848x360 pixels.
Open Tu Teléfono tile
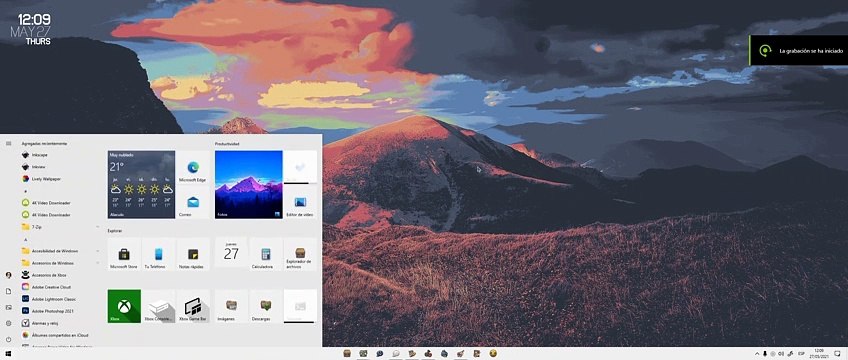click(x=158, y=254)
